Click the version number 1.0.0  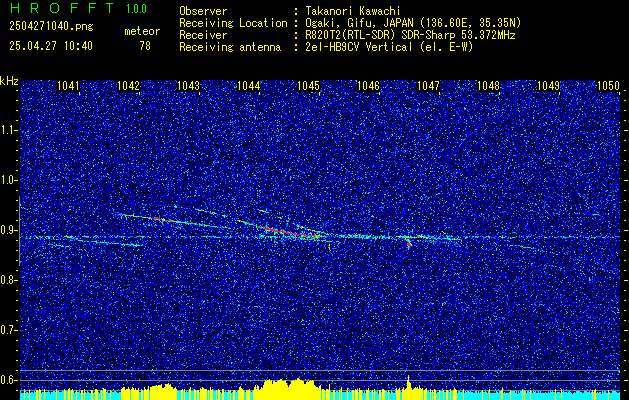click(136, 8)
